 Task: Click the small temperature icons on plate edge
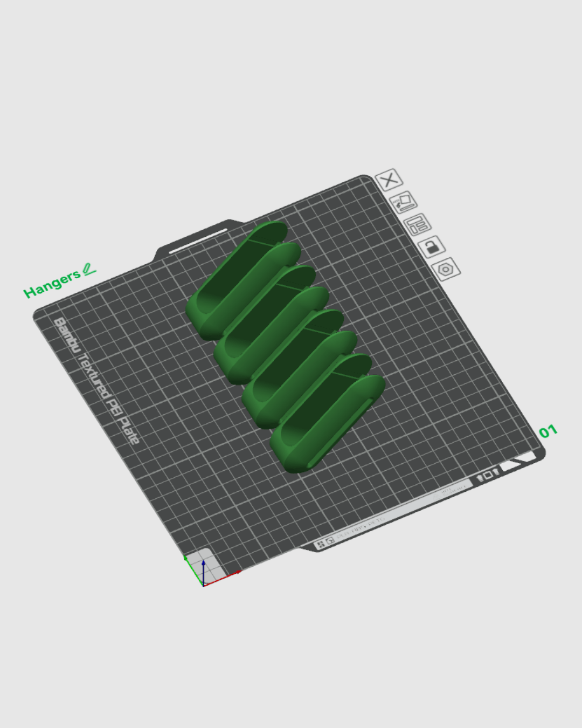pos(488,475)
